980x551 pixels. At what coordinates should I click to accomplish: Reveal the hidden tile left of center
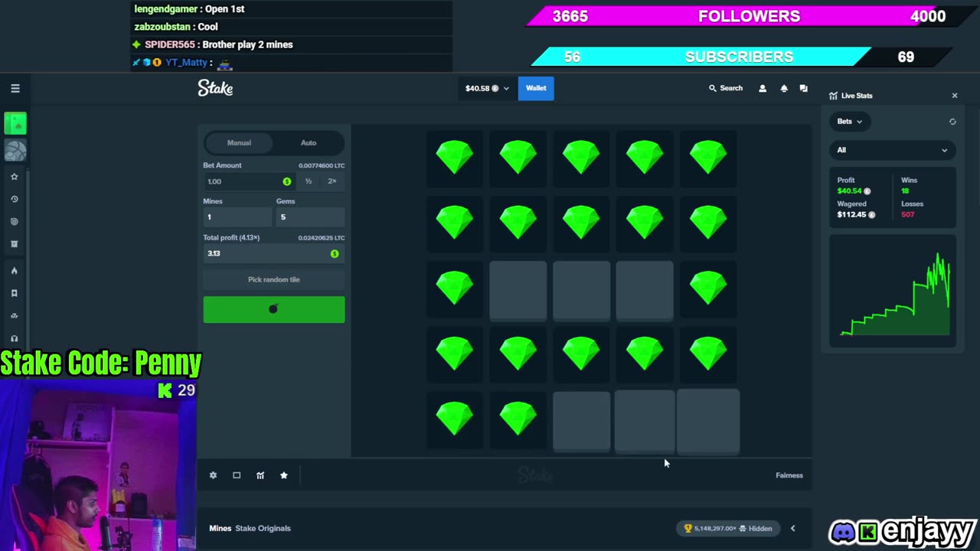click(518, 289)
